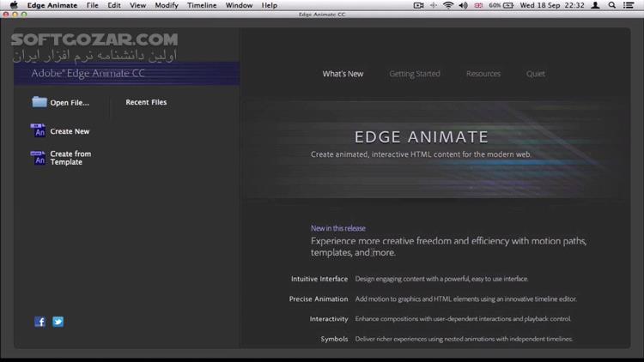This screenshot has width=644, height=362.
Task: Click the Interactivity feature label
Action: coord(329,319)
